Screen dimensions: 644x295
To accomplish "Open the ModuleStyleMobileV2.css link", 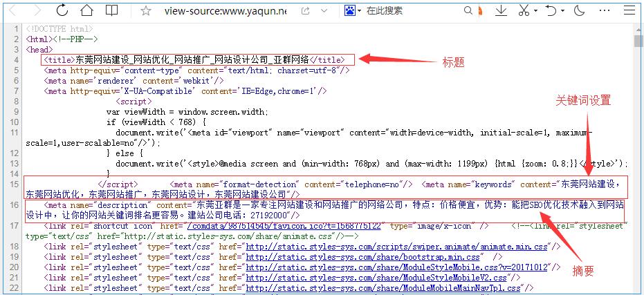I will tap(377, 278).
